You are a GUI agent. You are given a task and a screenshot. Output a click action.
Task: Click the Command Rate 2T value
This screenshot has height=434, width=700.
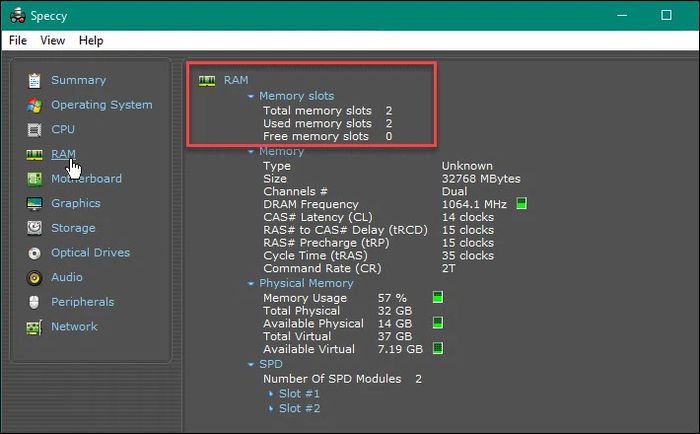point(449,269)
